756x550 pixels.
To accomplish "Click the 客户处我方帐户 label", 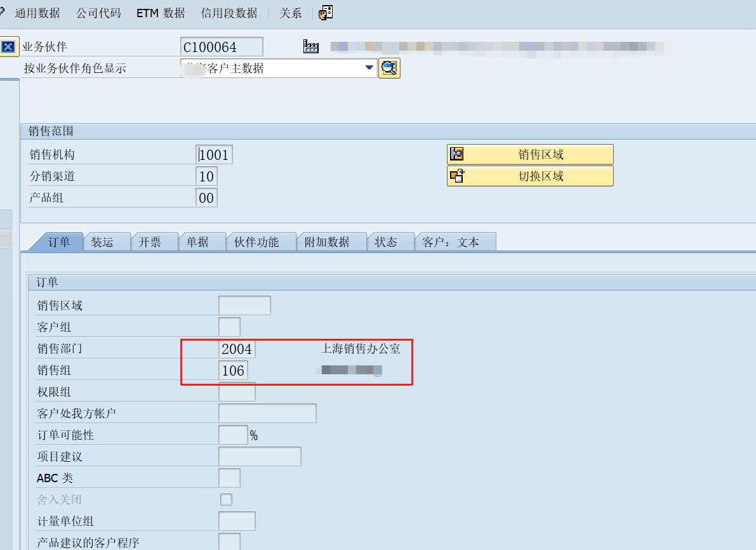I will (x=77, y=413).
